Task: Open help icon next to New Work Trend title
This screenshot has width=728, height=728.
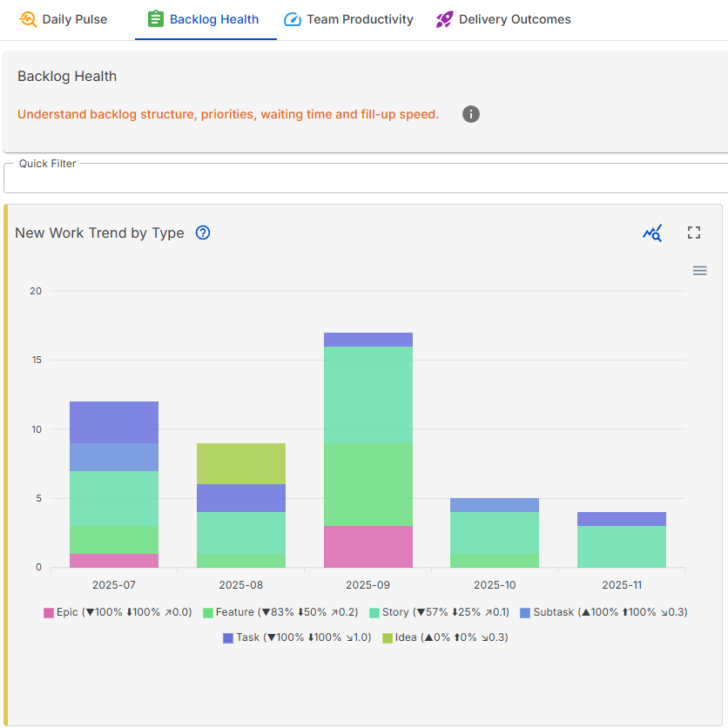Action: [x=203, y=233]
